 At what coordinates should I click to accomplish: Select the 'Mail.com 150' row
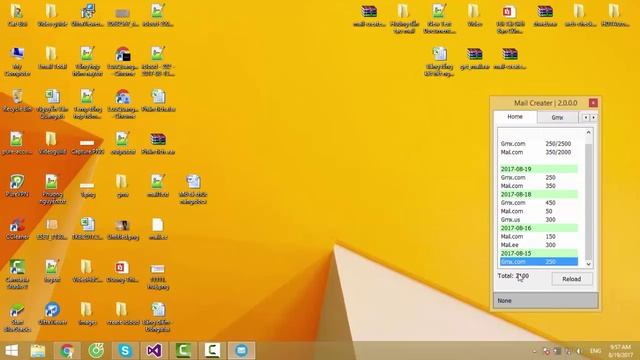coord(539,236)
